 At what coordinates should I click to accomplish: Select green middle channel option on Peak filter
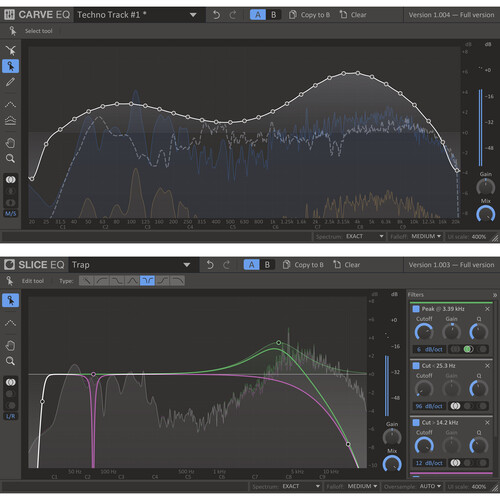tap(468, 349)
